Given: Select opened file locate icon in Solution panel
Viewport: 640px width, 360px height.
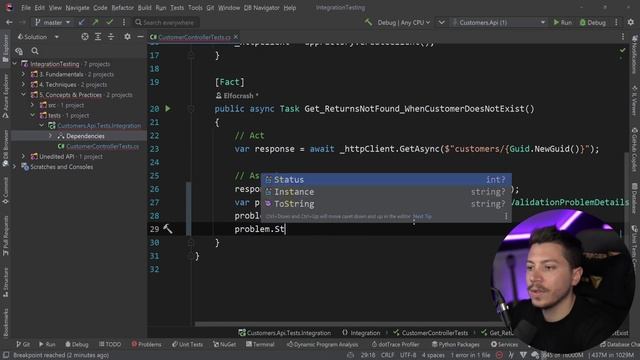Looking at the screenshot, I should coord(84,37).
